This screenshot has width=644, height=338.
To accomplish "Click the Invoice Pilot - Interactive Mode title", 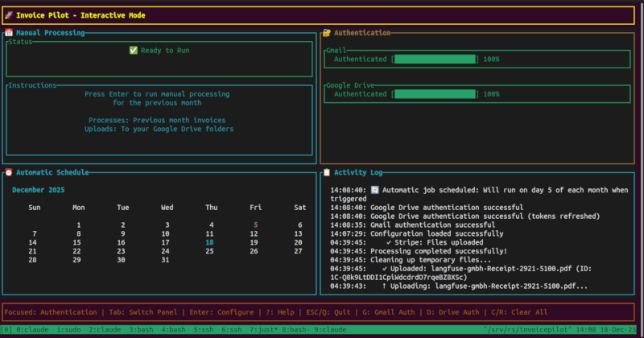I will coord(80,15).
